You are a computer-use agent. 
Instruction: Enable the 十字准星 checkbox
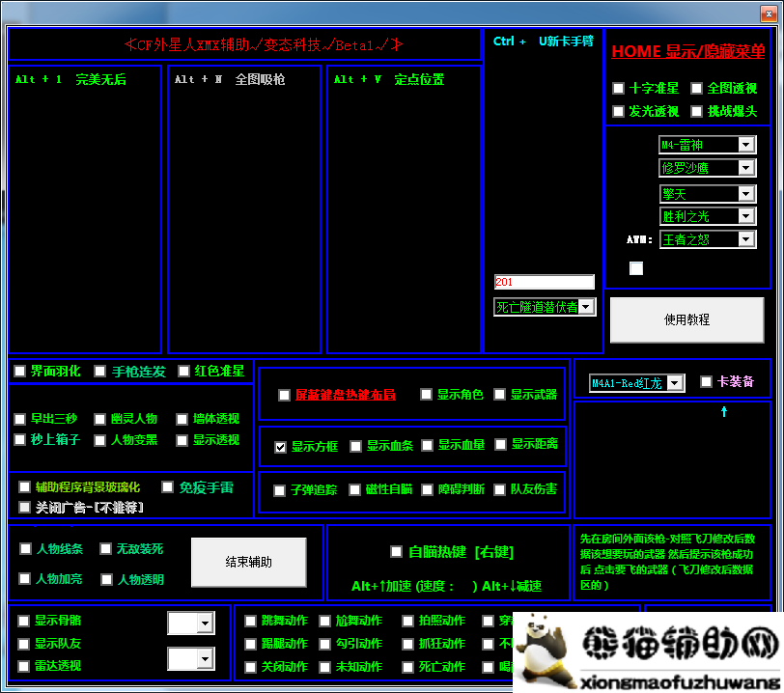[618, 89]
